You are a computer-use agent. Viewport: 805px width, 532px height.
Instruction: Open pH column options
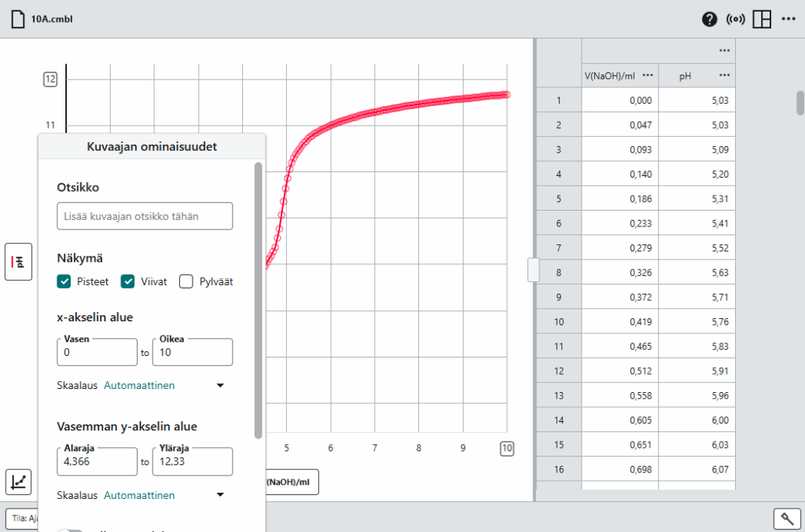724,75
